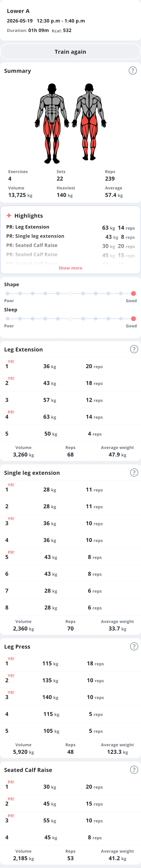Select the middle white dot on Sleep scale
Image resolution: width=141 pixels, height=868 pixels.
point(70,318)
